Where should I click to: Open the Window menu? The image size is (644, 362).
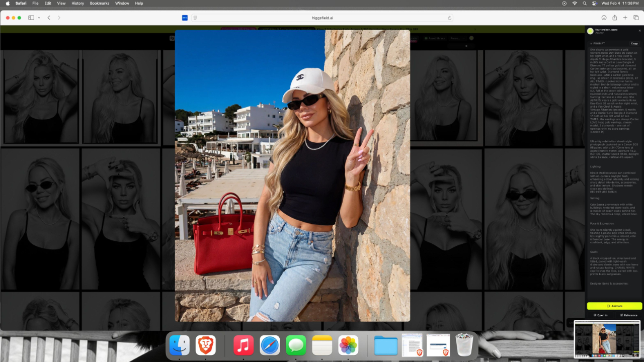tap(122, 3)
